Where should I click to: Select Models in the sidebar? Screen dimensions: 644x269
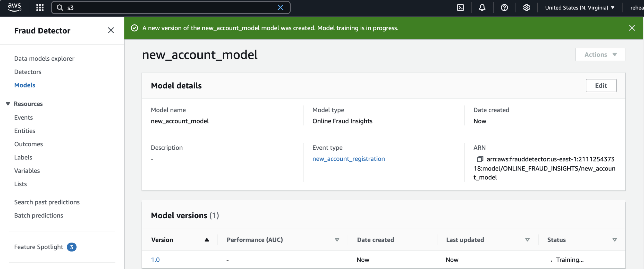click(25, 85)
